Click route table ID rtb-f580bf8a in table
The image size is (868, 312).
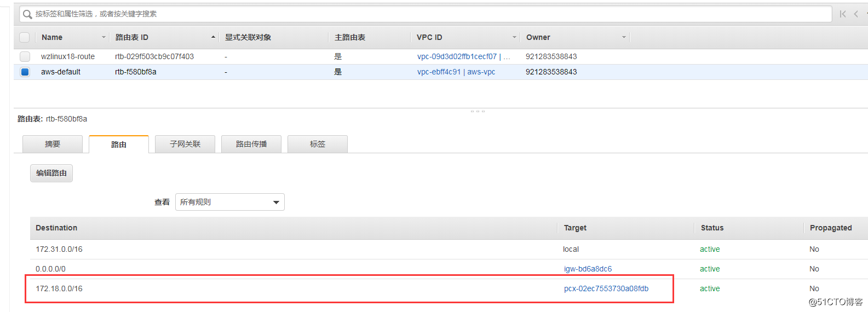(x=136, y=72)
